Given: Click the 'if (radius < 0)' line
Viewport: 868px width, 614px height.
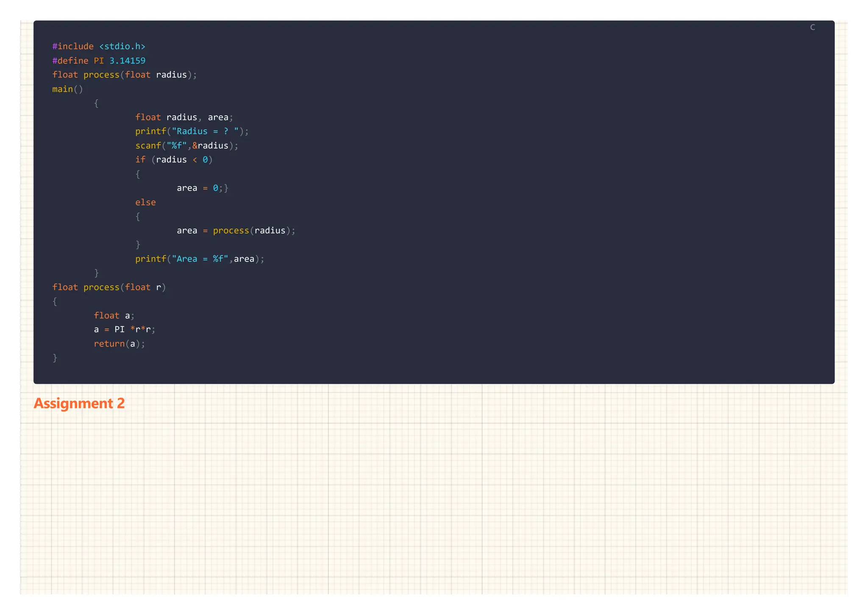Looking at the screenshot, I should pyautogui.click(x=174, y=160).
